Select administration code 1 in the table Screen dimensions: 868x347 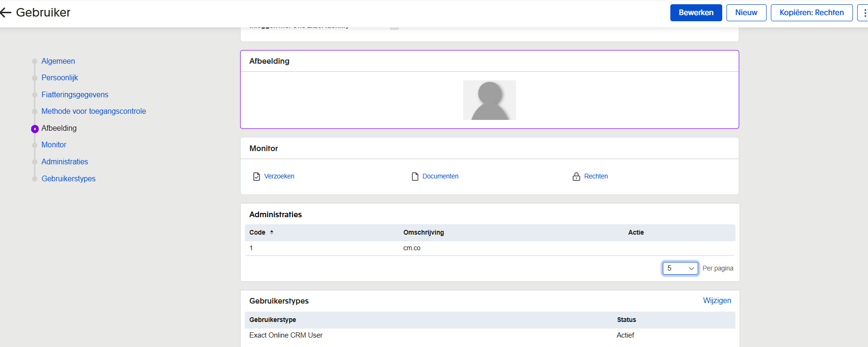(251, 248)
